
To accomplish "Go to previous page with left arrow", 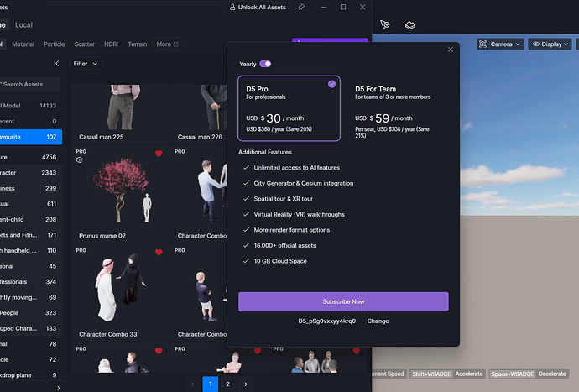I will 193,384.
